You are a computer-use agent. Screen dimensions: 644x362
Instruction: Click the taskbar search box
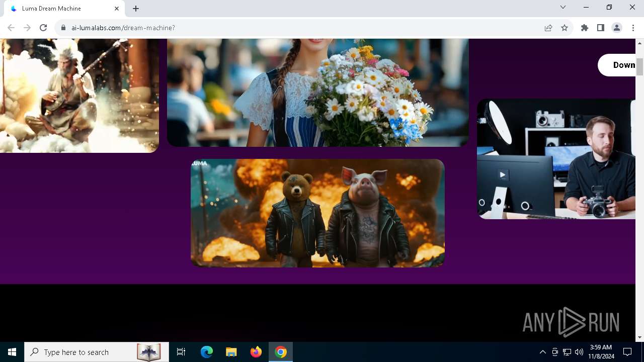point(96,352)
